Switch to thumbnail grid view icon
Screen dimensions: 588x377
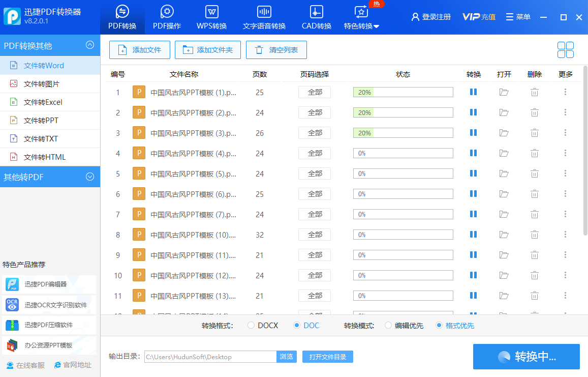(x=565, y=50)
